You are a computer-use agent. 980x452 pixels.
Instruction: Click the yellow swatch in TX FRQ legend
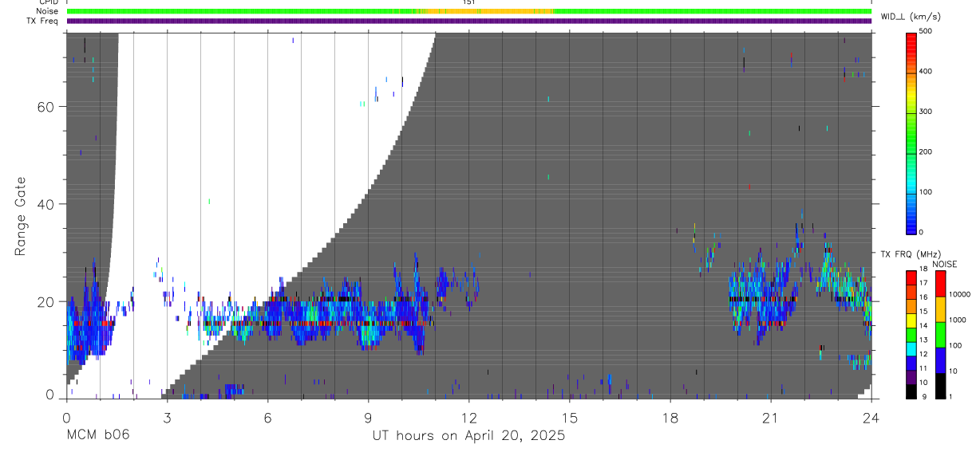click(911, 319)
